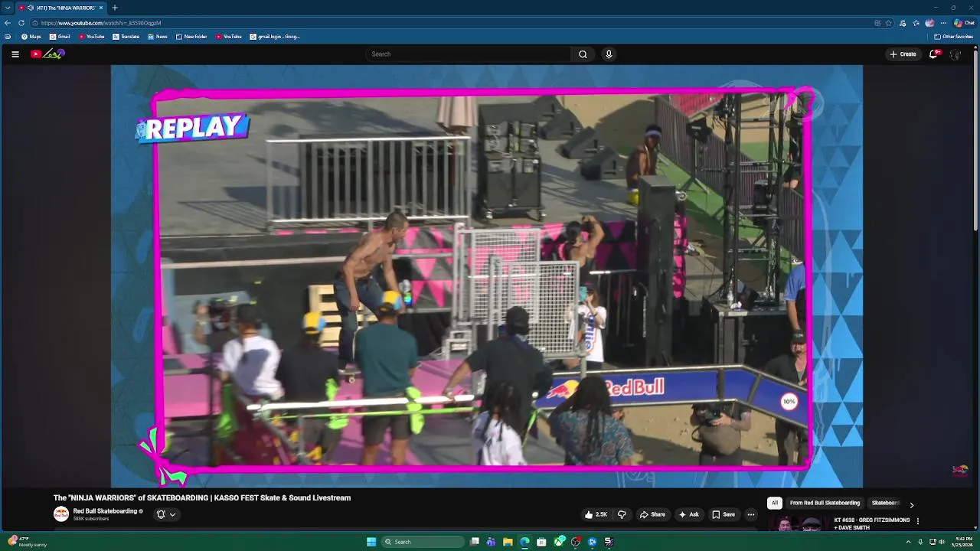Screen dimensions: 980x551
Task: Open File Explorer from the taskbar
Action: tap(508, 542)
